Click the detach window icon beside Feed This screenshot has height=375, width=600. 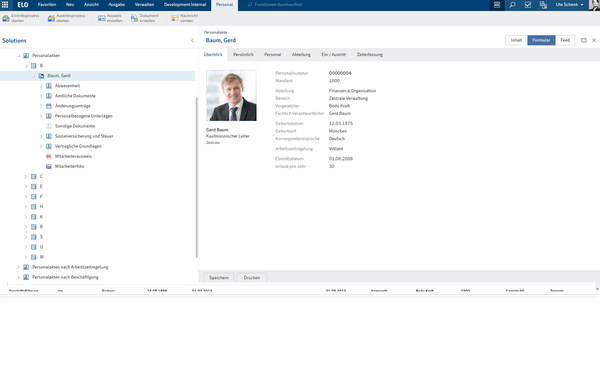click(584, 40)
